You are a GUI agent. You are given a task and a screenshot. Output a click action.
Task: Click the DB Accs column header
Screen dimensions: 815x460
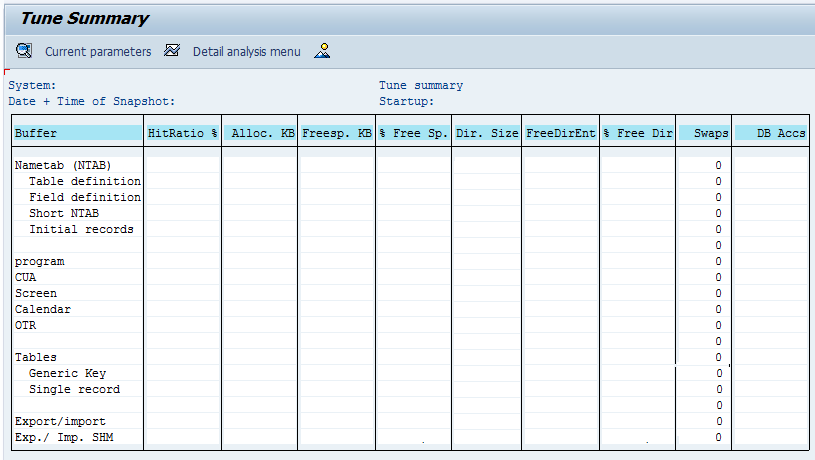click(x=771, y=133)
